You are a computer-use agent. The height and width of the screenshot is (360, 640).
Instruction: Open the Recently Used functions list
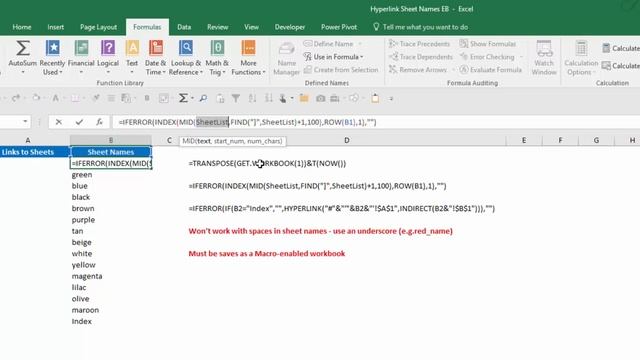pyautogui.click(x=52, y=58)
